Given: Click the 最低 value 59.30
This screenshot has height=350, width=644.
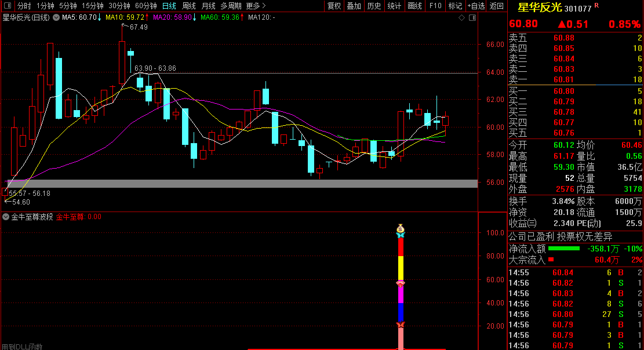Looking at the screenshot, I should (x=564, y=167).
